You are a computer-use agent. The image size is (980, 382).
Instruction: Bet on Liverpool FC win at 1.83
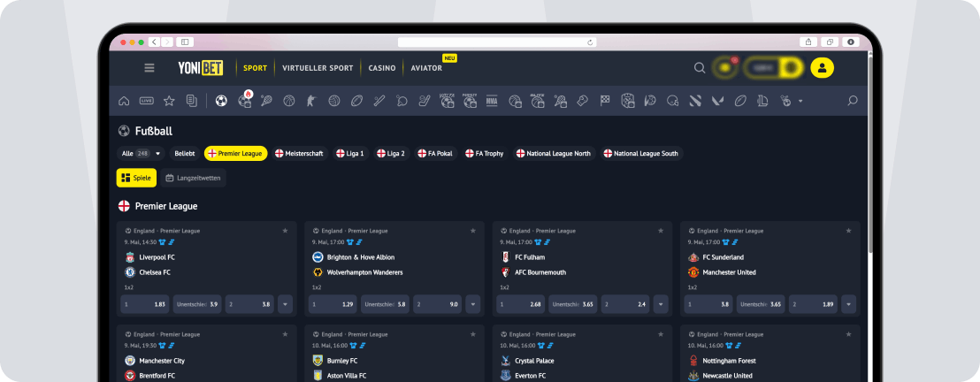tap(145, 304)
